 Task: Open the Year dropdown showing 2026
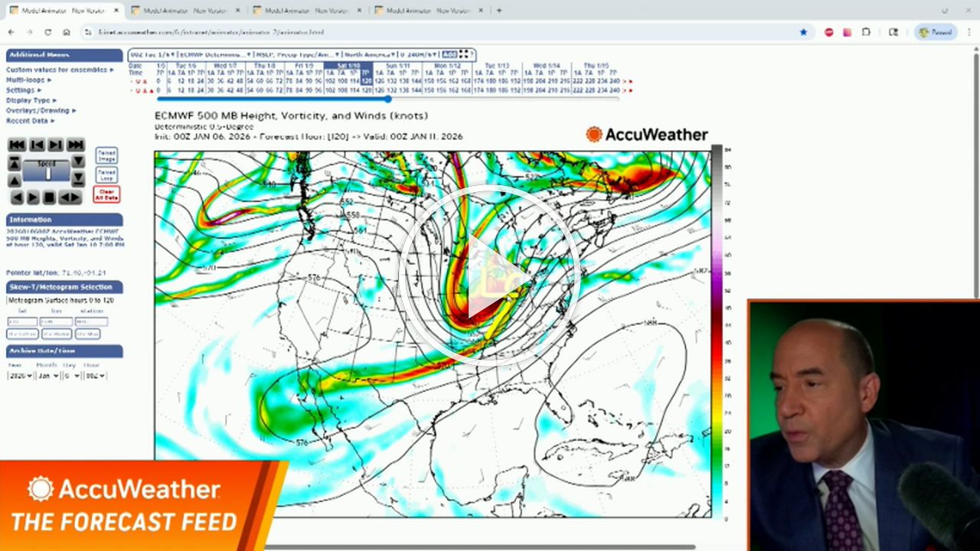pyautogui.click(x=19, y=376)
